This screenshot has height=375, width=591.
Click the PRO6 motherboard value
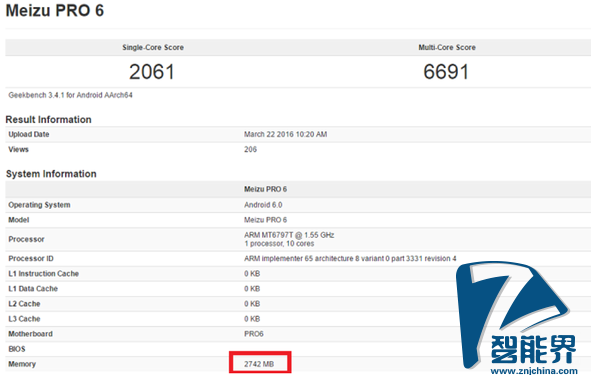pos(254,334)
